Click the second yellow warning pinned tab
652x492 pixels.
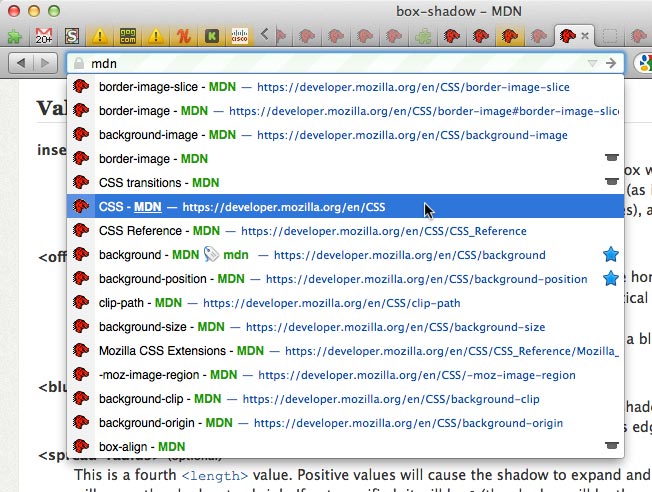156,36
